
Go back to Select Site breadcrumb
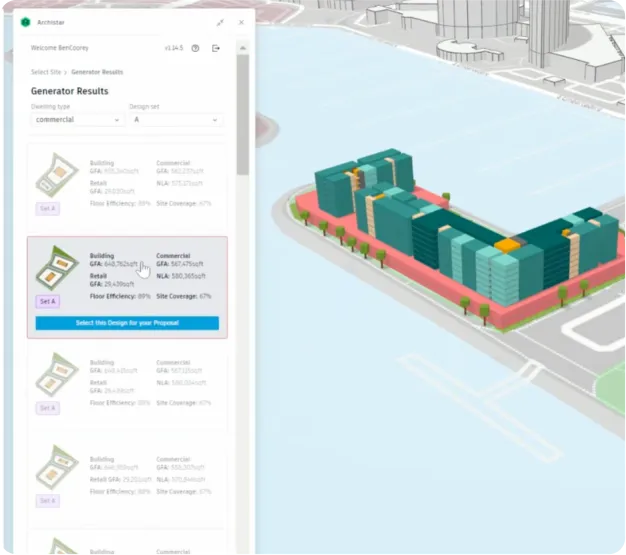click(x=46, y=72)
